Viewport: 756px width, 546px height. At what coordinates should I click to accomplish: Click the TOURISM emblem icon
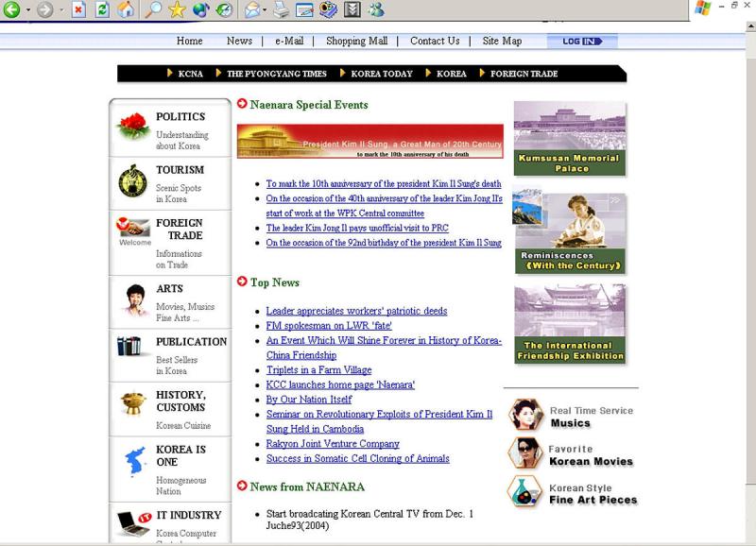[x=133, y=181]
